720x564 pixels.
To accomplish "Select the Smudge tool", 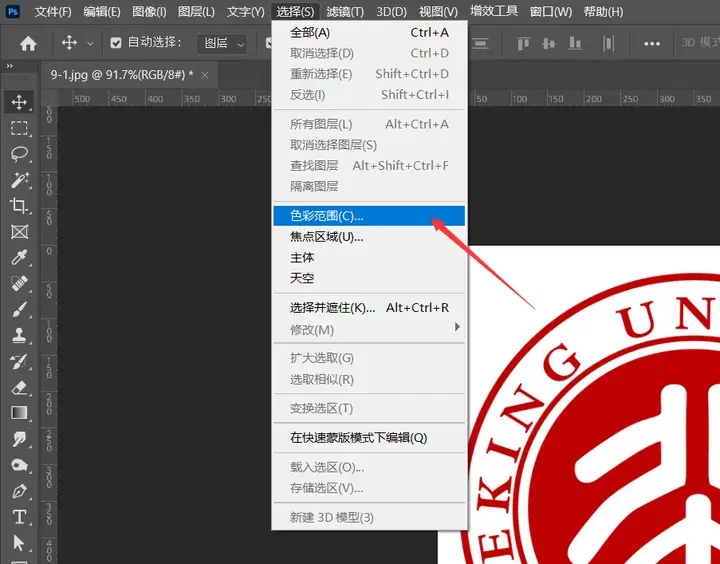I will [19, 439].
